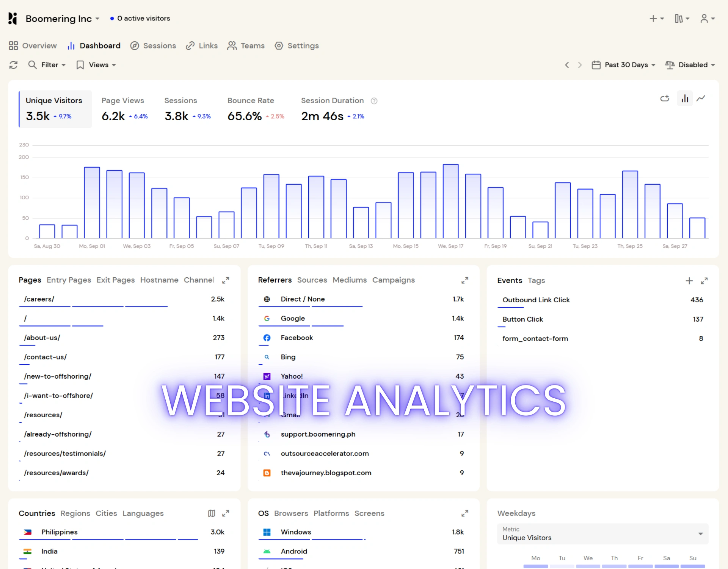Add a new event with plus icon

click(x=689, y=281)
